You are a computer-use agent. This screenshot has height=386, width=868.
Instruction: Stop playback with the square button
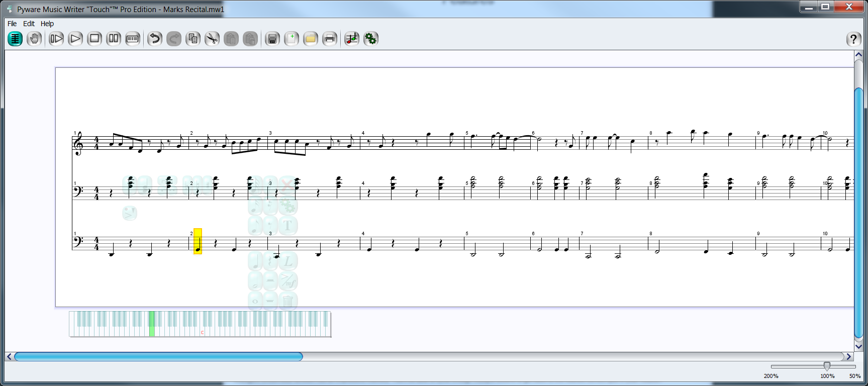pyautogui.click(x=94, y=39)
